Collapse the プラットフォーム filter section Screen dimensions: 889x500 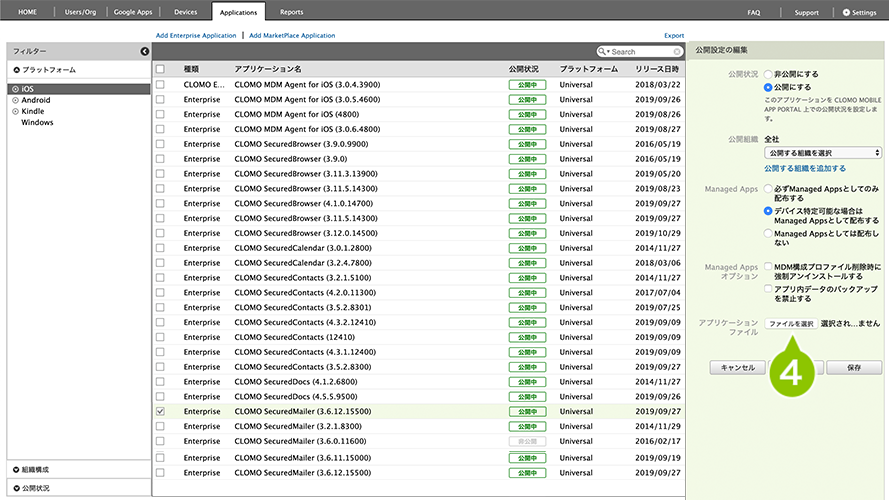tap(16, 70)
